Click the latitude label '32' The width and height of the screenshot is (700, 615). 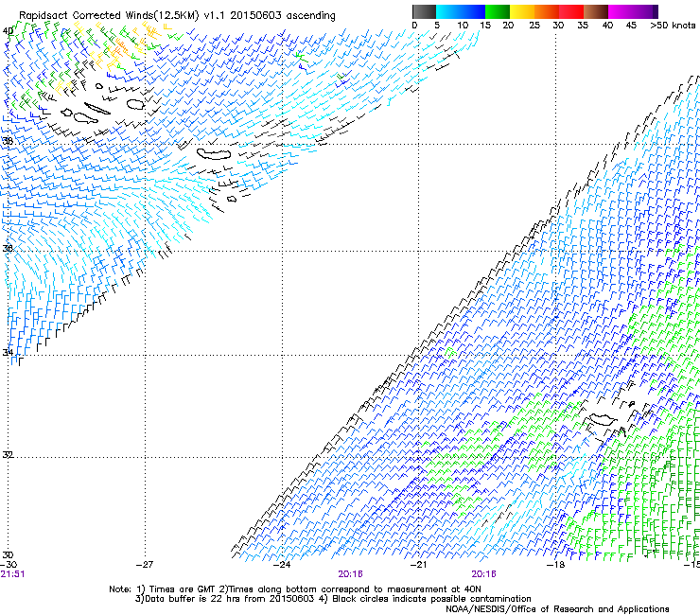(x=8, y=455)
